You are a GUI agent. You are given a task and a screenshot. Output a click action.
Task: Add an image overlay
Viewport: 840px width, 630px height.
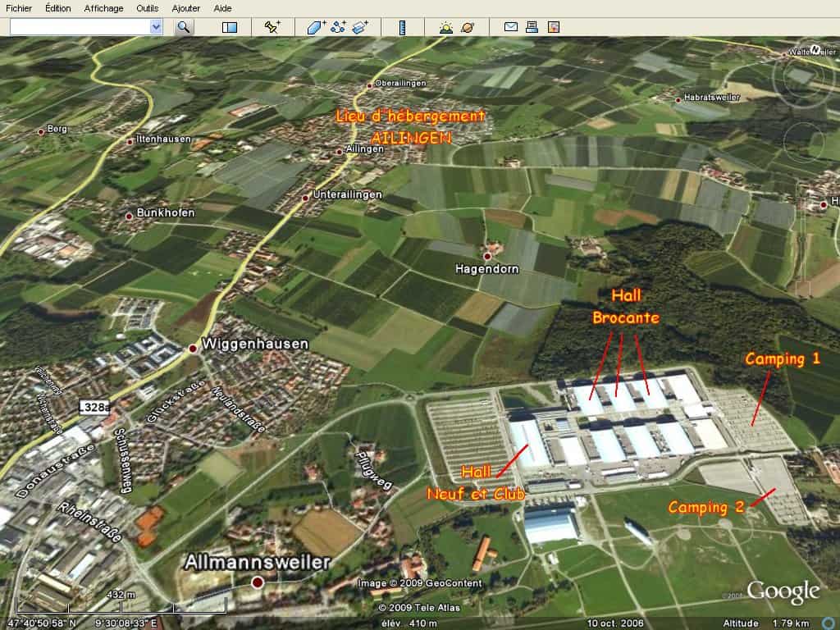coord(360,27)
